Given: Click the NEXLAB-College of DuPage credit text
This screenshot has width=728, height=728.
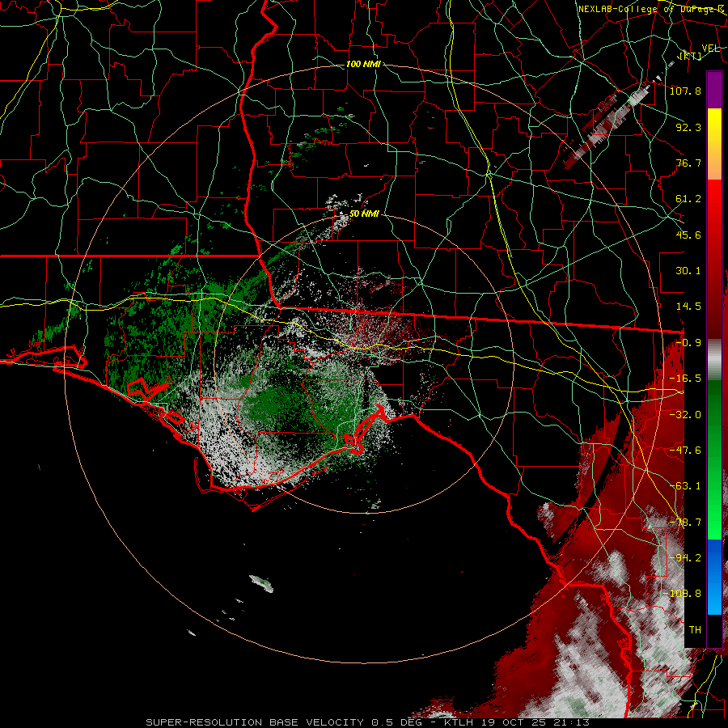Looking at the screenshot, I should coord(651,9).
